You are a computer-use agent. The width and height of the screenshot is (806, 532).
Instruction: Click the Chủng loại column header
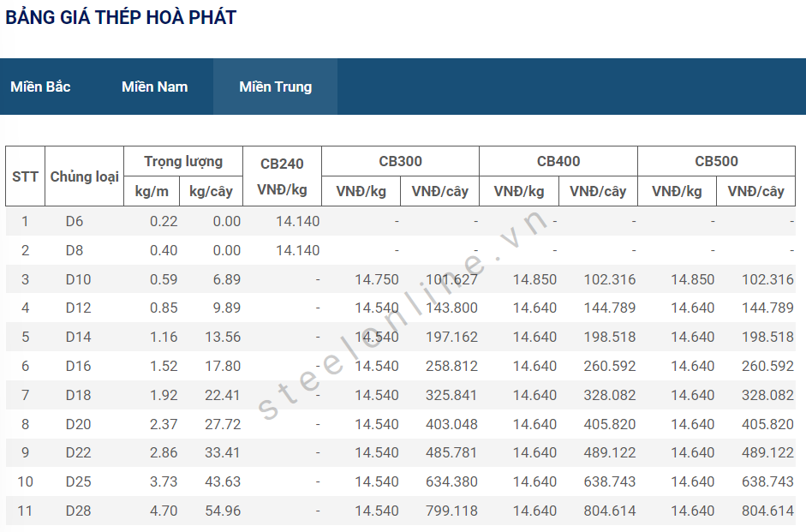coord(84,176)
